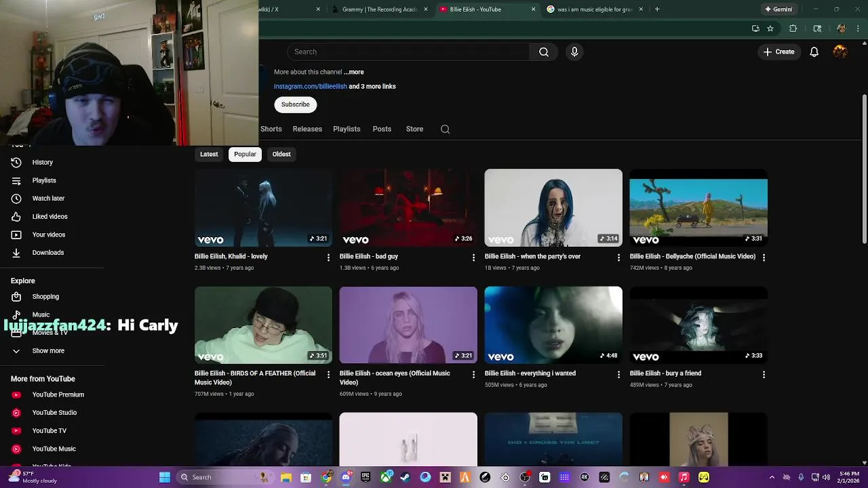This screenshot has height=488, width=868.
Task: Expand Show more in Explore section
Action: point(48,350)
